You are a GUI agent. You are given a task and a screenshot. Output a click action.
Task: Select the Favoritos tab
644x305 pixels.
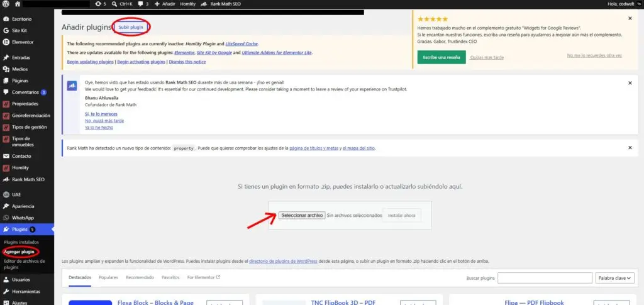tap(170, 277)
